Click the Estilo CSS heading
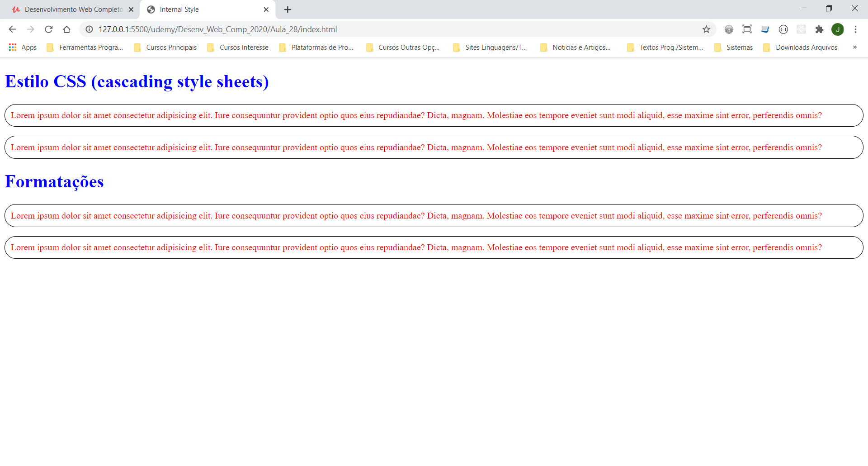 [137, 82]
